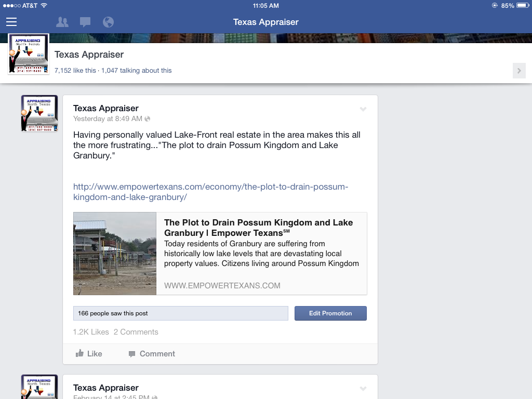Open the hamburger navigation menu

[x=11, y=22]
